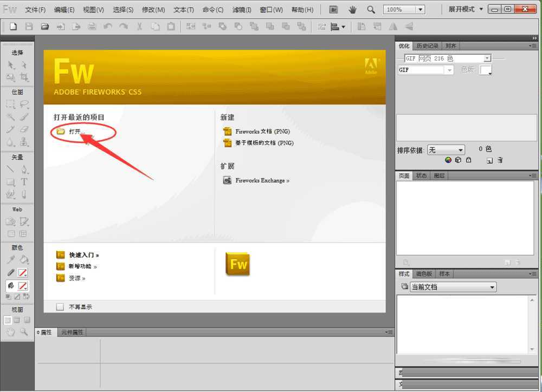Open Adobe Bridge via the Br icon

click(334, 10)
